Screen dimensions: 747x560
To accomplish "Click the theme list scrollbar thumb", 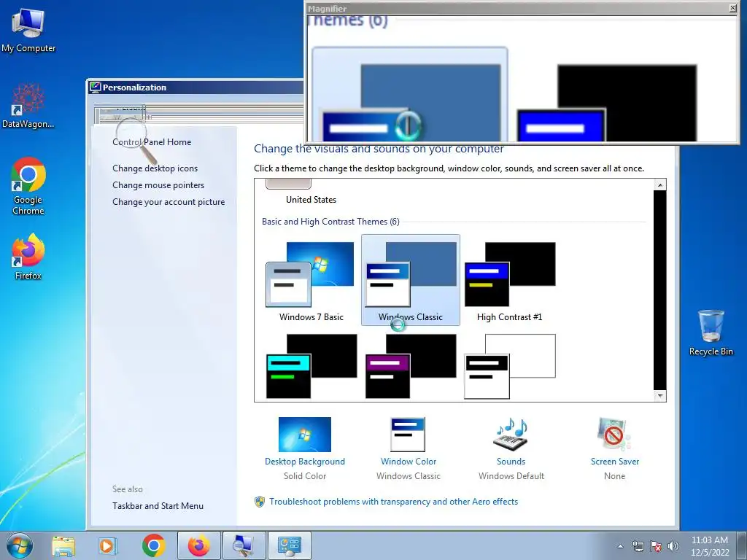I will point(659,290).
